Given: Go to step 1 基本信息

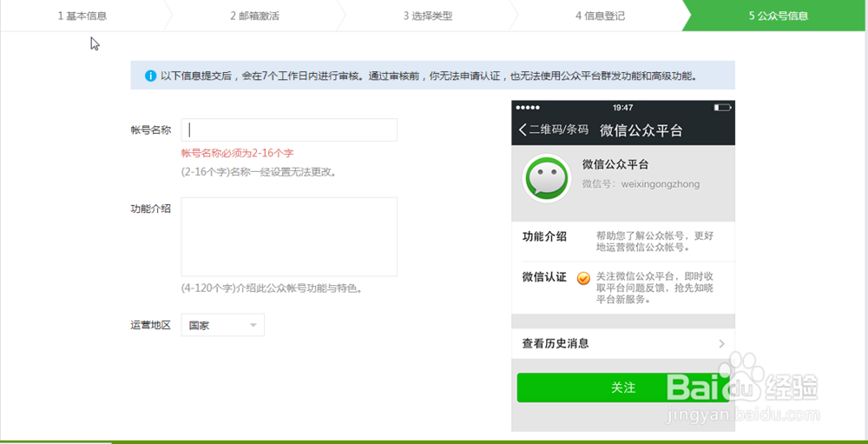Looking at the screenshot, I should (82, 17).
